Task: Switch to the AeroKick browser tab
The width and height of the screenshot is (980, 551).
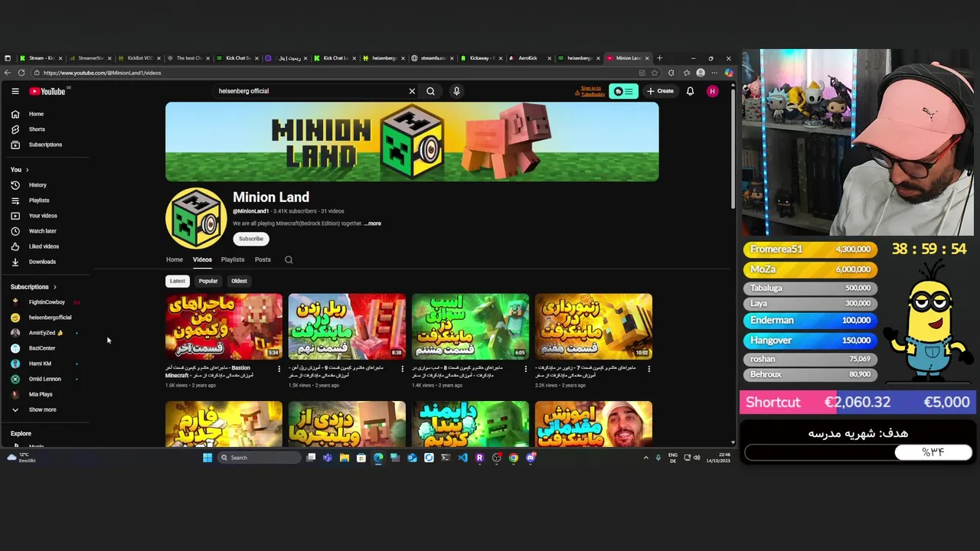Action: (528, 58)
